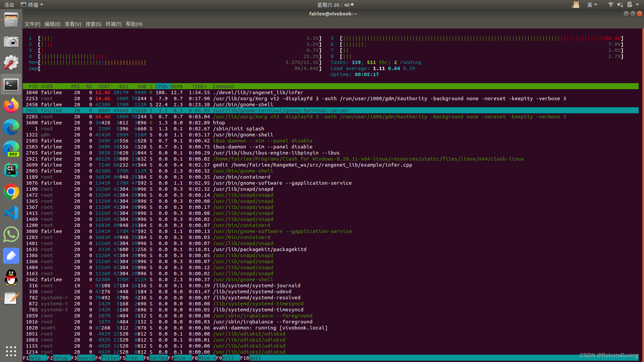Click the Wi-Fi icon in top bar
Viewport: 644px width, 362px height.
tap(610, 4)
